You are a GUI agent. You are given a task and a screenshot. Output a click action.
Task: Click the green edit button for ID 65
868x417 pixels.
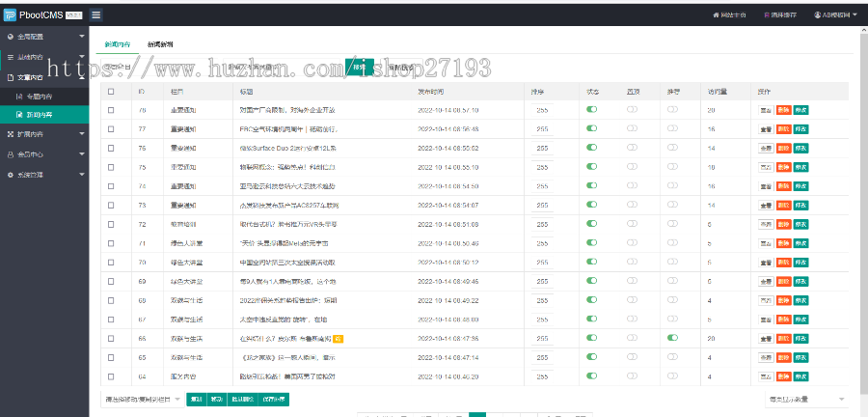[x=801, y=358]
